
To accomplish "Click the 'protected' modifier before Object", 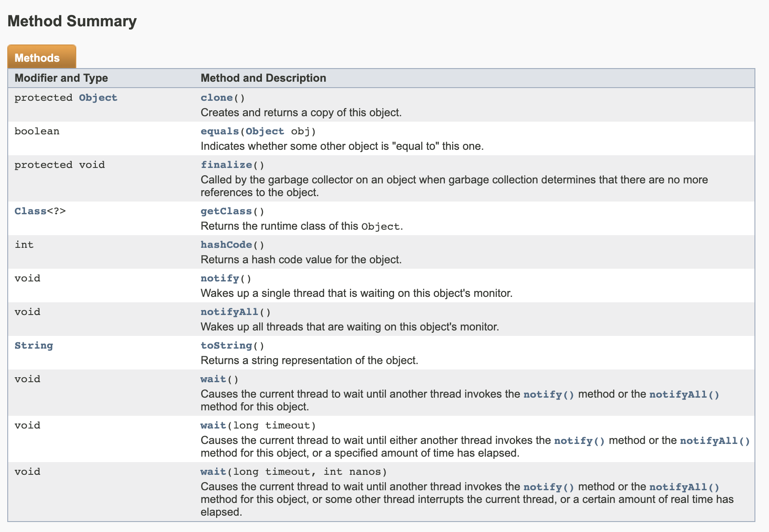I will click(x=44, y=98).
